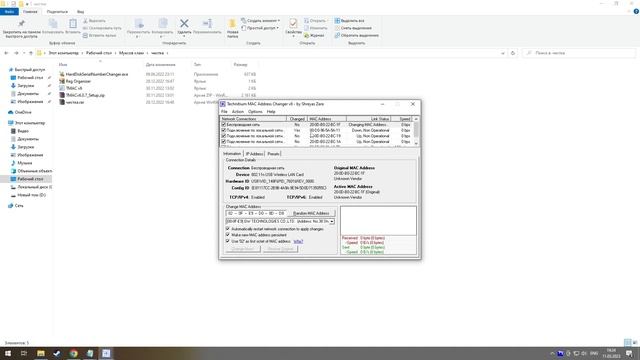Open the New Item dropdown in ribbon

260,20
